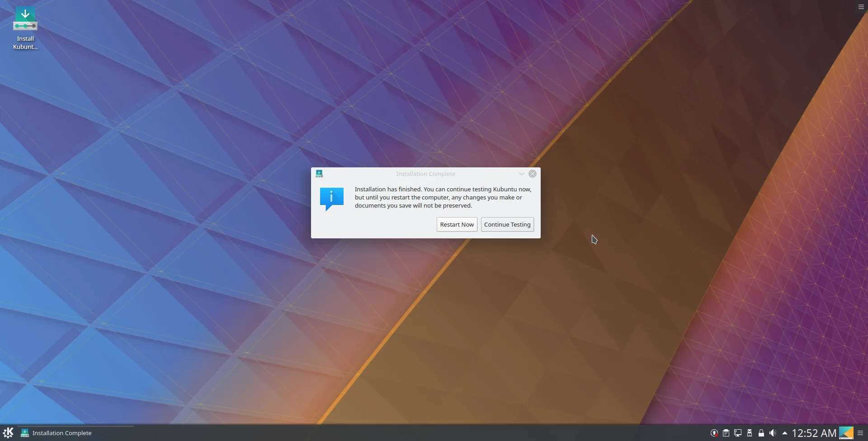Image resolution: width=868 pixels, height=441 pixels.
Task: Expand the hidden system tray icons
Action: [x=785, y=433]
